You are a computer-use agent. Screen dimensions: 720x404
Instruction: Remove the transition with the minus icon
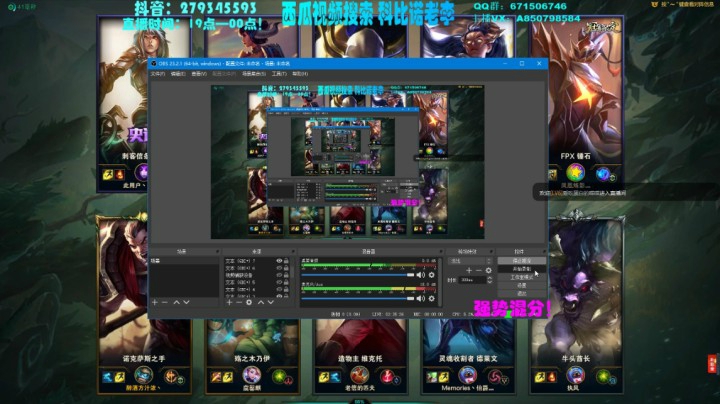(x=478, y=270)
